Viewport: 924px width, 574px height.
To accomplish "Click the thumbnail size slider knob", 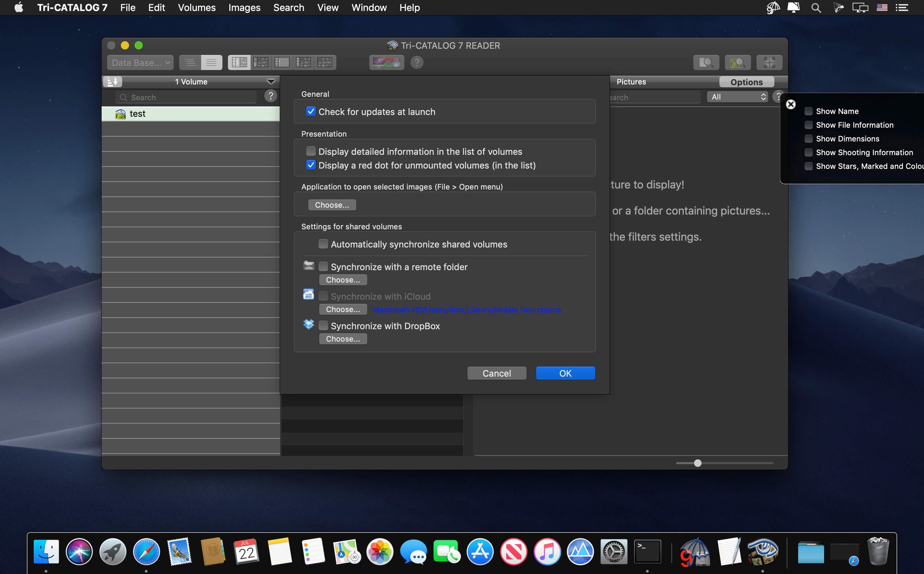I will [x=697, y=463].
